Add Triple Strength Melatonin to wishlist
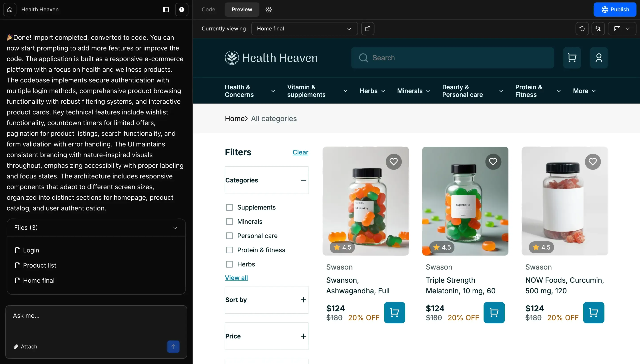640x364 pixels. 493,162
